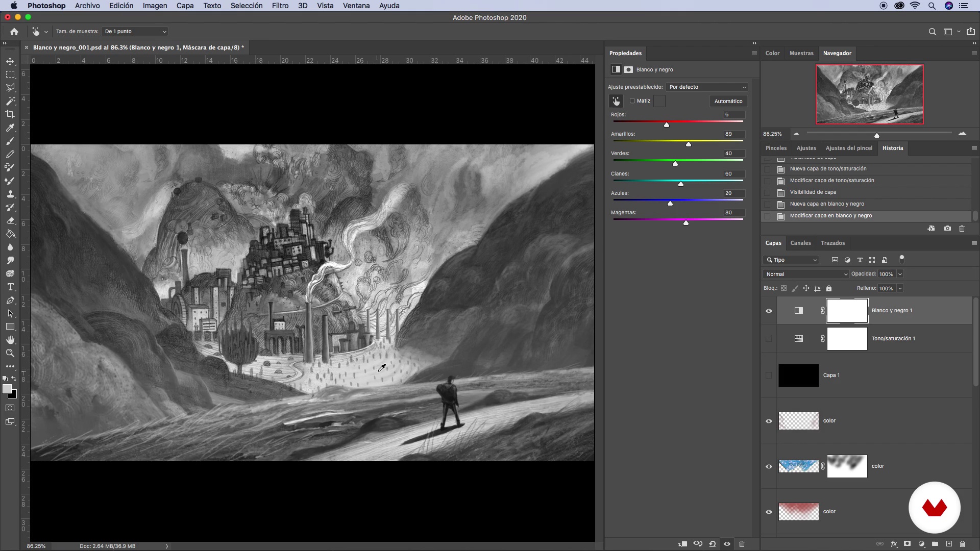Select the Hand tool
This screenshot has height=551, width=980.
pyautogui.click(x=10, y=340)
